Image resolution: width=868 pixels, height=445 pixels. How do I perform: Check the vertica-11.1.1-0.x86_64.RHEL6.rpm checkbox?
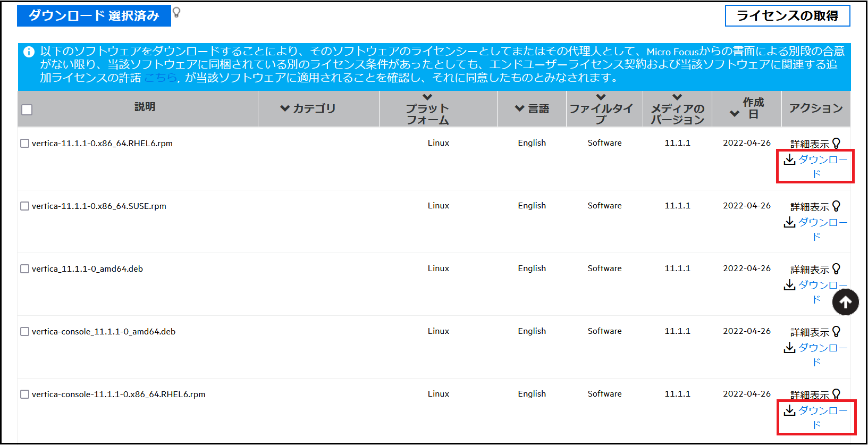tap(24, 144)
